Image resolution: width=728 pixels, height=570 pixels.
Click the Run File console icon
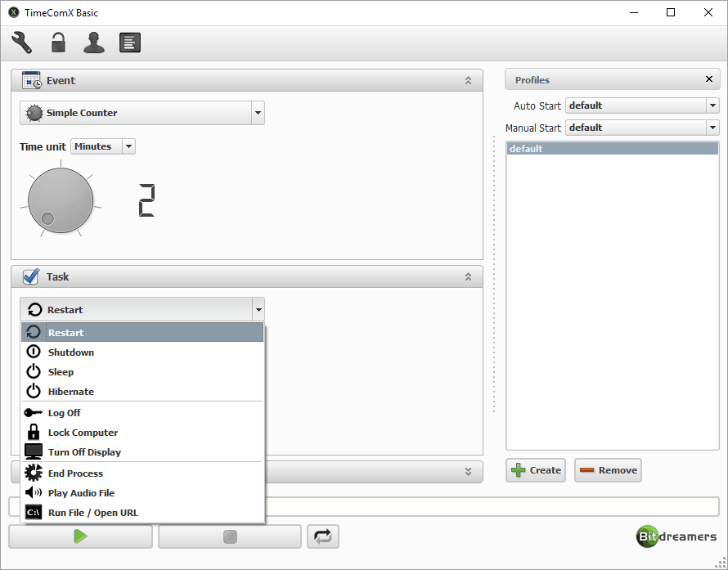(34, 513)
